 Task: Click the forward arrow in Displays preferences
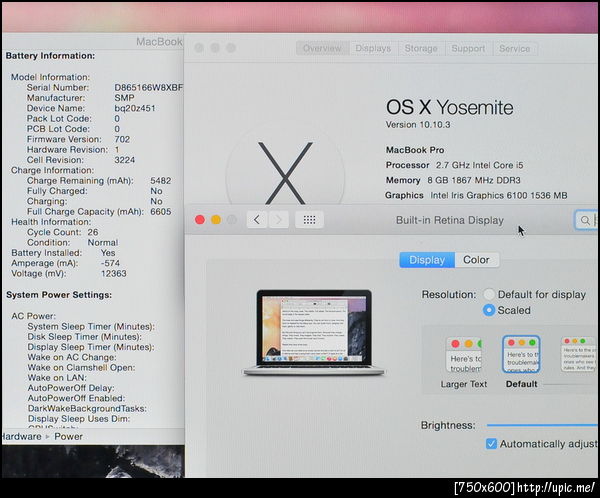pos(279,220)
